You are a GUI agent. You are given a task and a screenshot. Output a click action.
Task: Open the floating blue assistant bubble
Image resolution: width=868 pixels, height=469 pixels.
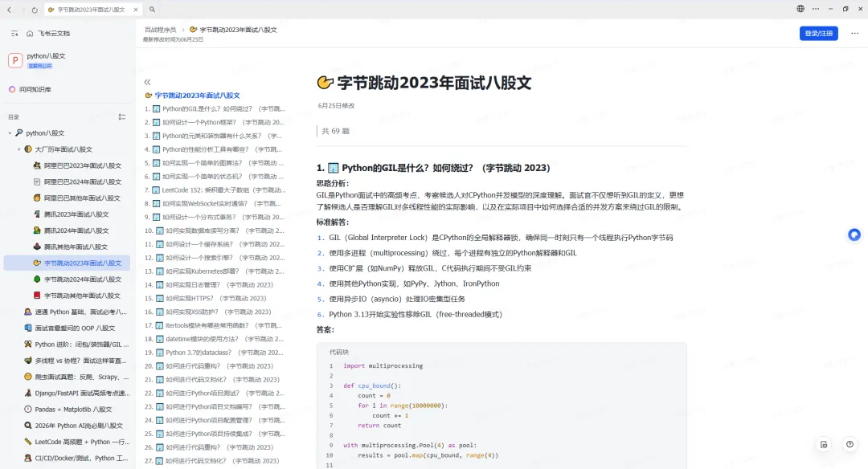(x=854, y=235)
